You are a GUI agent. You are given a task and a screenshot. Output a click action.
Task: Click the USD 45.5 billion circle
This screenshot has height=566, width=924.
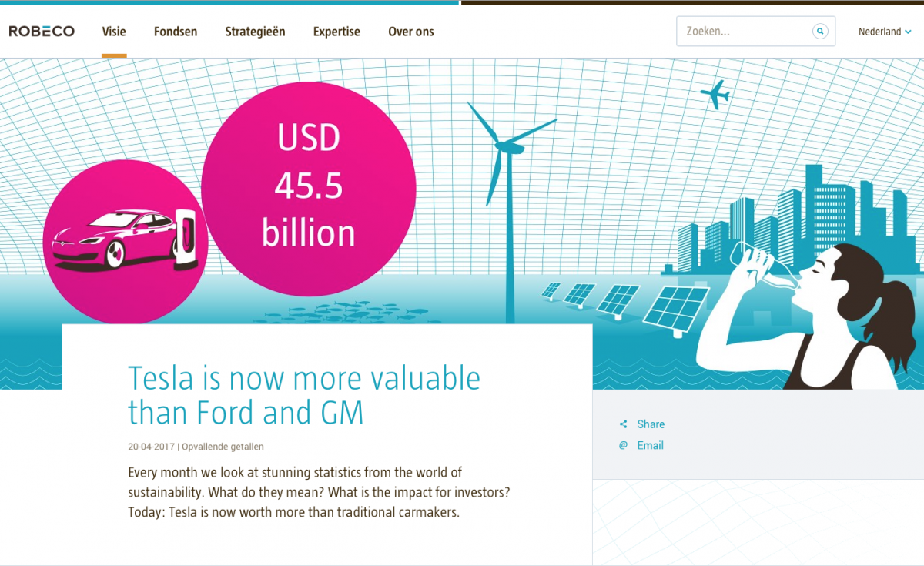pos(309,189)
